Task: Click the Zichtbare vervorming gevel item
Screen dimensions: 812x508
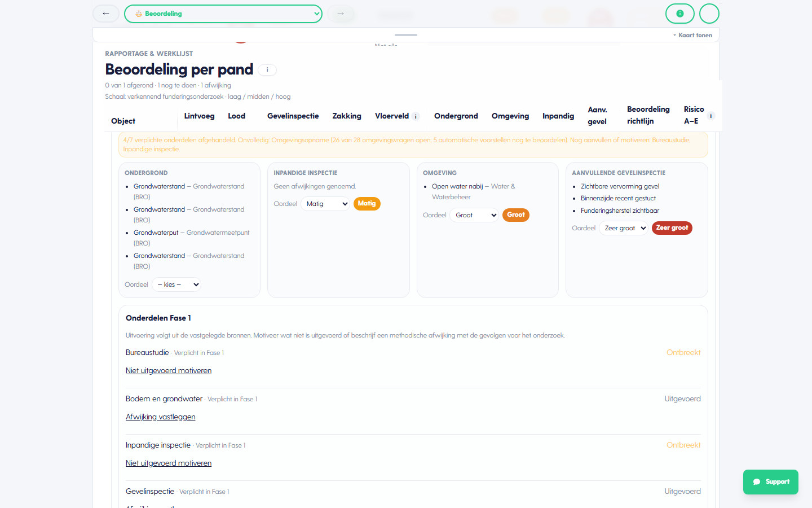Action: (620, 186)
